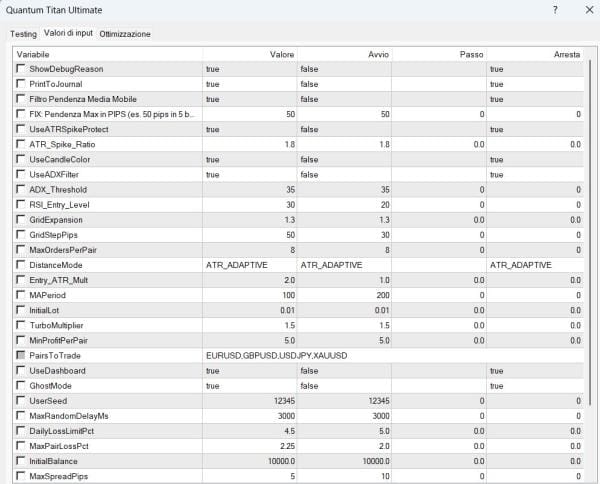Tick the DailyLossLimitPct checkbox
The height and width of the screenshot is (484, 600).
(x=21, y=430)
